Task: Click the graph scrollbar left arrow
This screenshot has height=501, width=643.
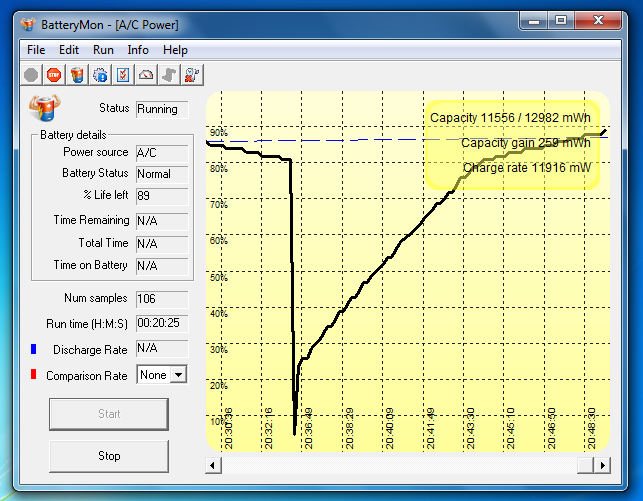Action: coord(213,465)
